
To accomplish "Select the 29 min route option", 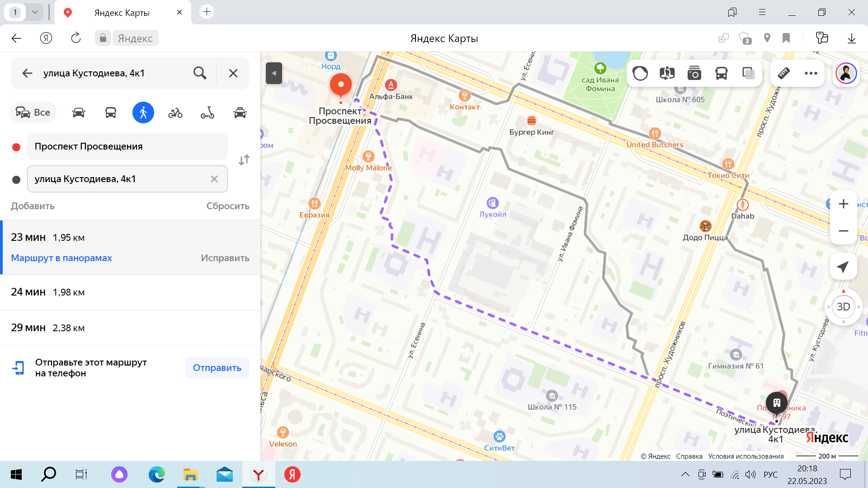I will pyautogui.click(x=130, y=328).
